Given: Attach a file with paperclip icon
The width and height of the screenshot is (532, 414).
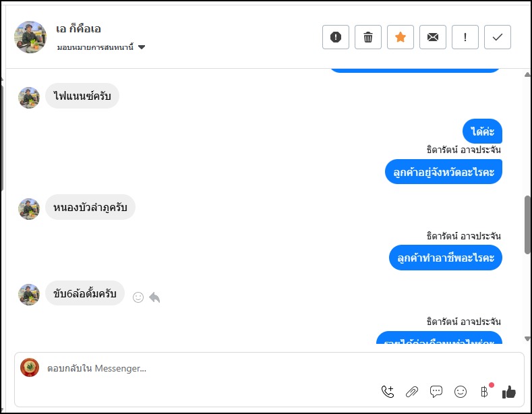Looking at the screenshot, I should click(x=411, y=391).
